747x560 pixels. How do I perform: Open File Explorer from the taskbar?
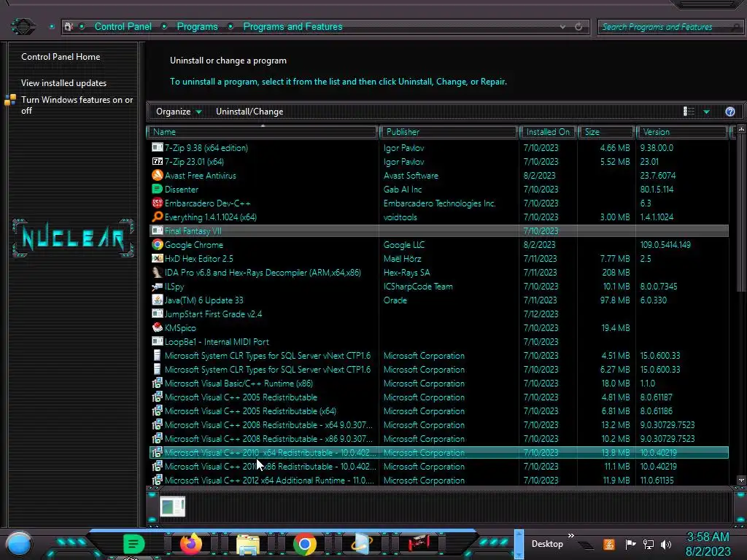coord(248,544)
